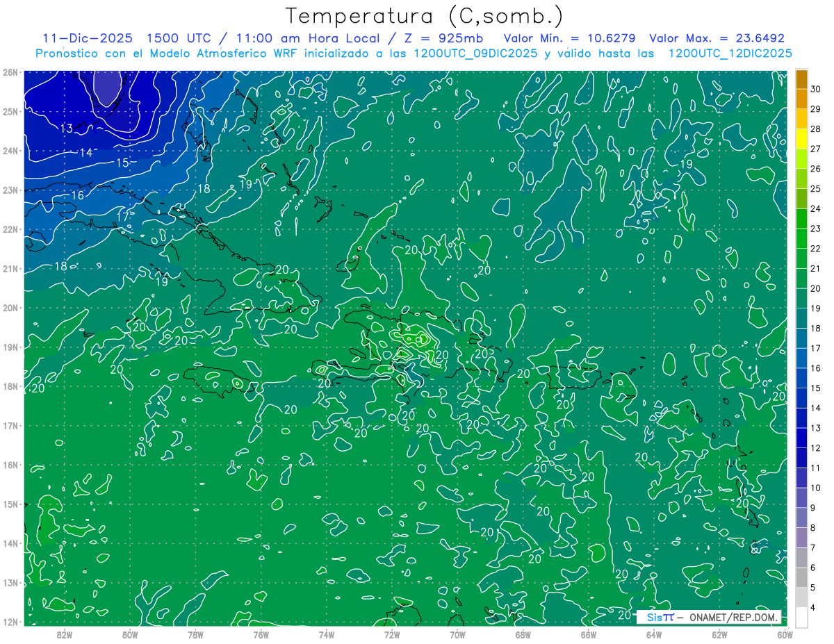Click the 18N latitude axis label
The height and width of the screenshot is (644, 834).
coord(10,386)
